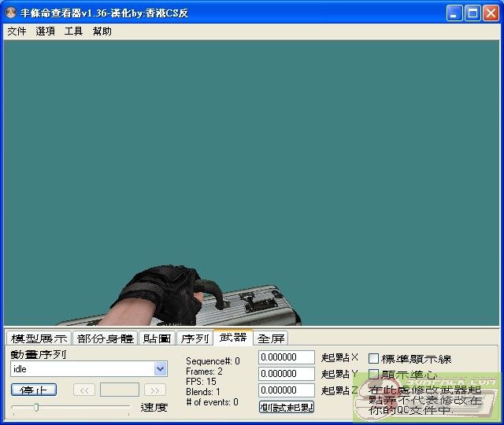The height and width of the screenshot is (425, 504).
Task: Step forward with the >> frame button
Action: point(155,390)
